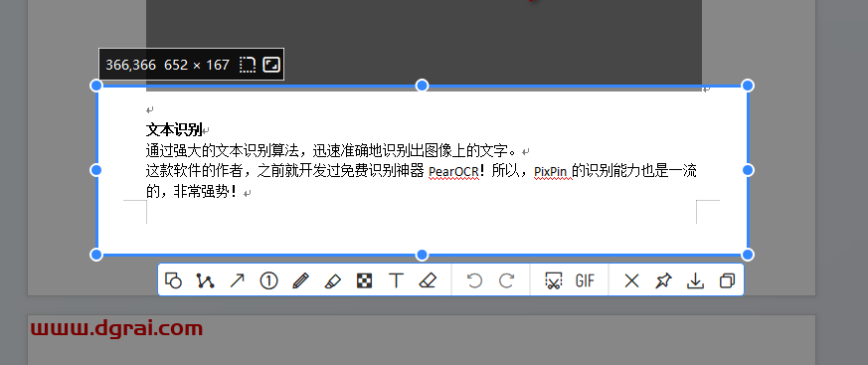Undo the last annotation
Viewport: 868px width, 365px height.
[474, 280]
